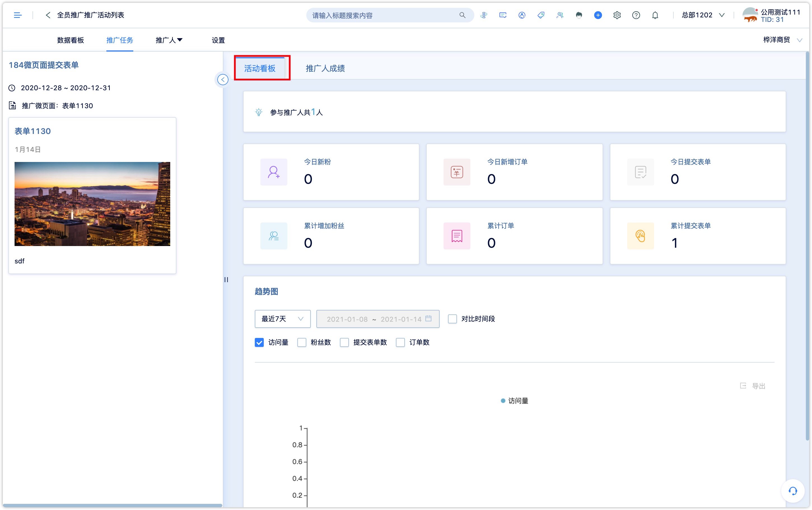
Task: Click the 2020-12-28 ~ 2020-12-31 date text
Action: pos(66,88)
